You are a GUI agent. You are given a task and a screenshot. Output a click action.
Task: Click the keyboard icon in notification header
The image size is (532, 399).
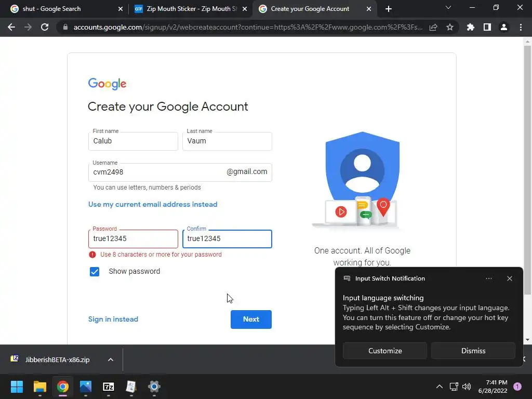(x=347, y=278)
